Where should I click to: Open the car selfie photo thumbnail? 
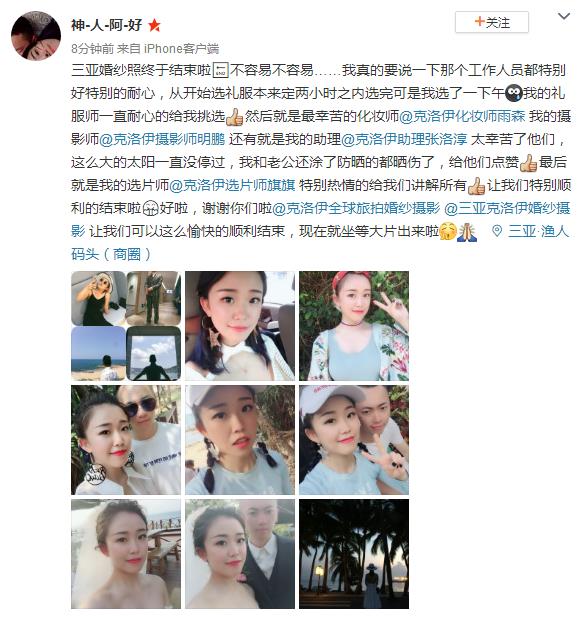240,326
